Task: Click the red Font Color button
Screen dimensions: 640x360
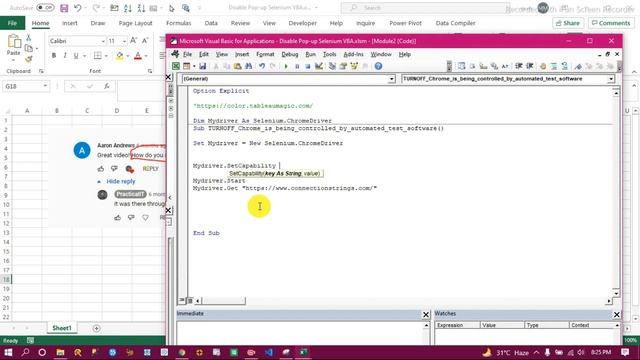Action: coord(138,56)
